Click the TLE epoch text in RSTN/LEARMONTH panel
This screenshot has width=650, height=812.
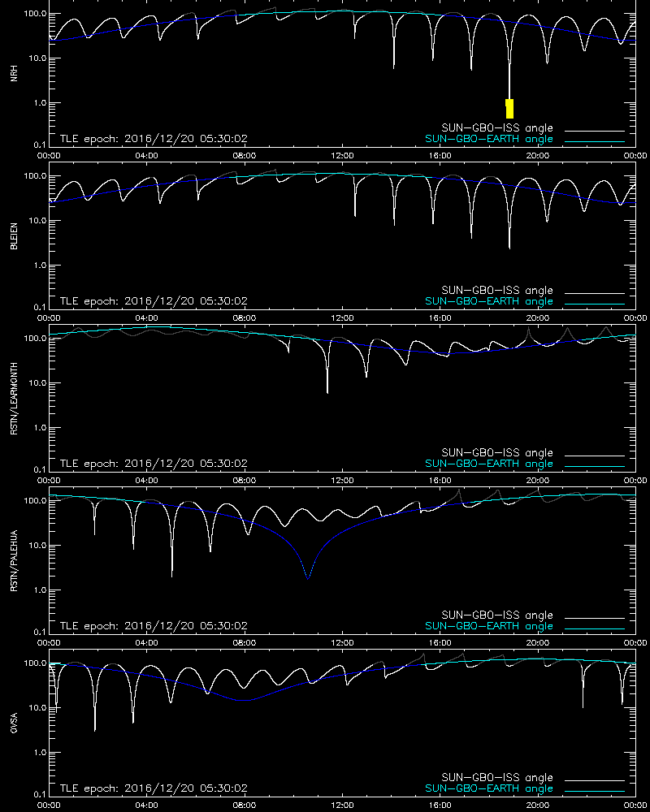(x=154, y=464)
